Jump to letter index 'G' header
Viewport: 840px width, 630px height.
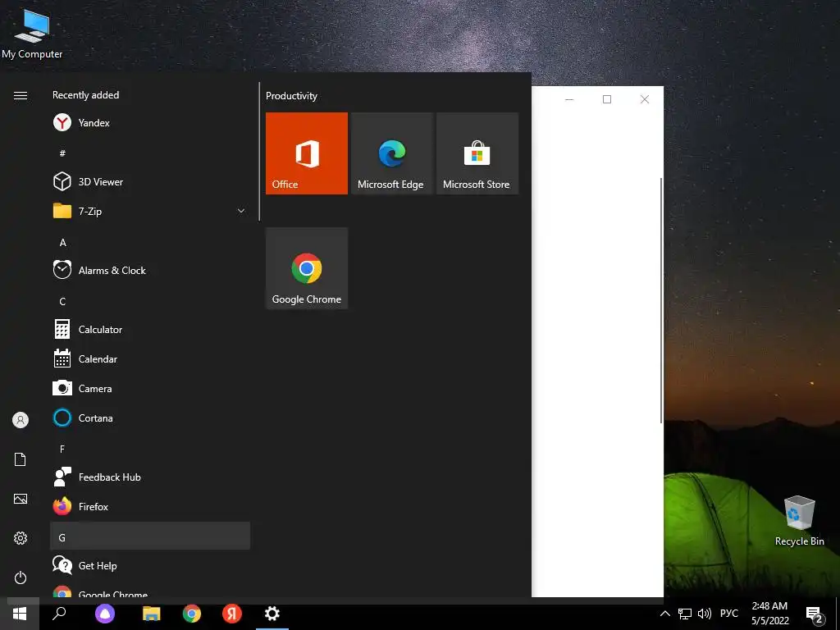(150, 536)
